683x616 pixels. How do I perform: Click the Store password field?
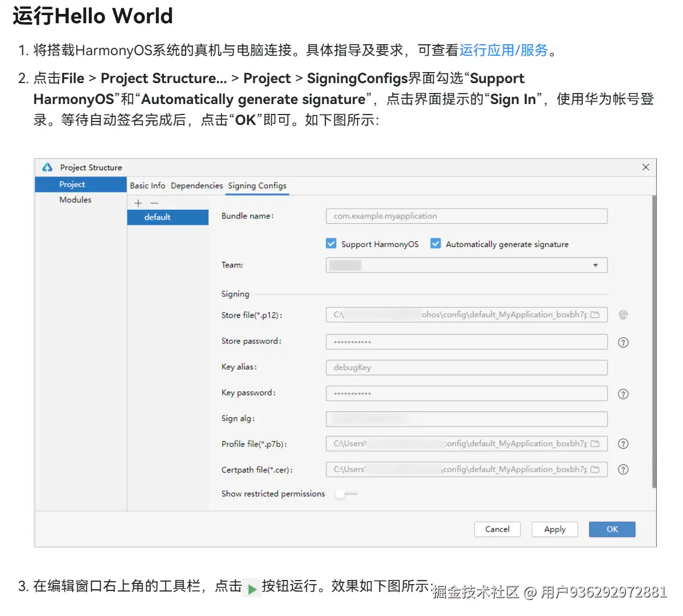(467, 342)
